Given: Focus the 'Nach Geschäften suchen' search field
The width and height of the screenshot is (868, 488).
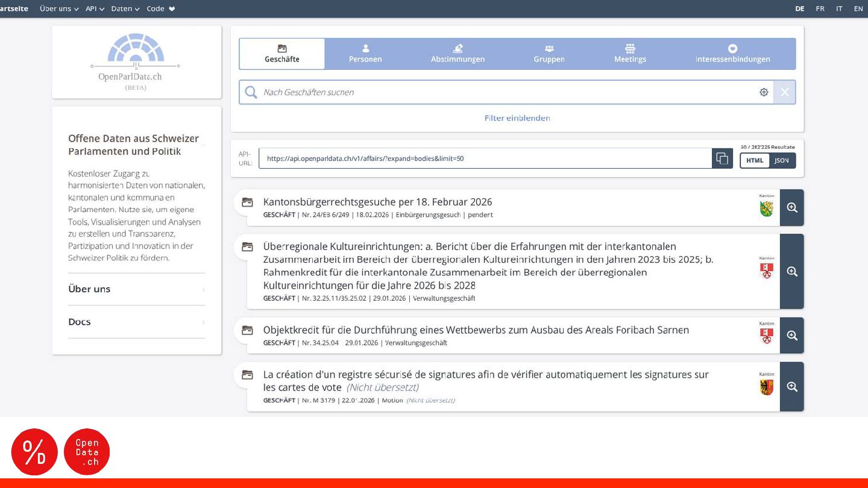Looking at the screenshot, I should (x=506, y=92).
